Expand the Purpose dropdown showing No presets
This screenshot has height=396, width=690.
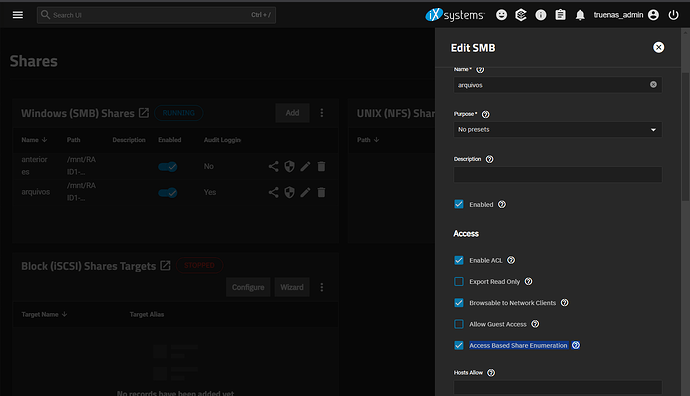pos(558,130)
